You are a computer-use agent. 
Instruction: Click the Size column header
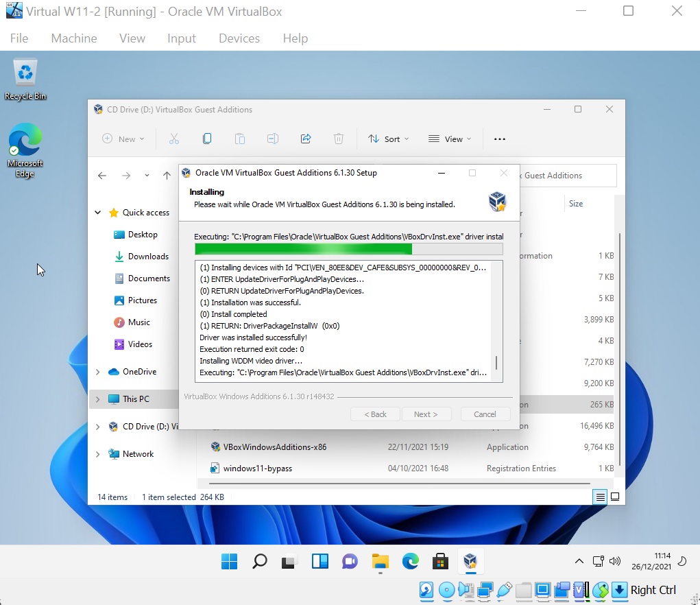(576, 204)
